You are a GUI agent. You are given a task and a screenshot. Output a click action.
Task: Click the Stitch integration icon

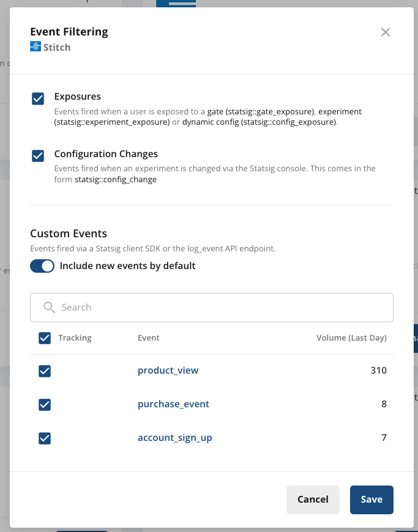35,46
